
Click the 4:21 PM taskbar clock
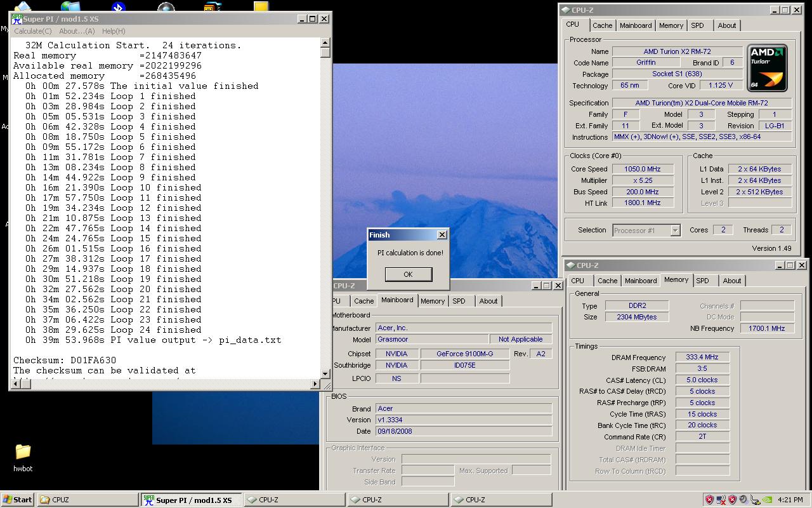[x=790, y=500]
